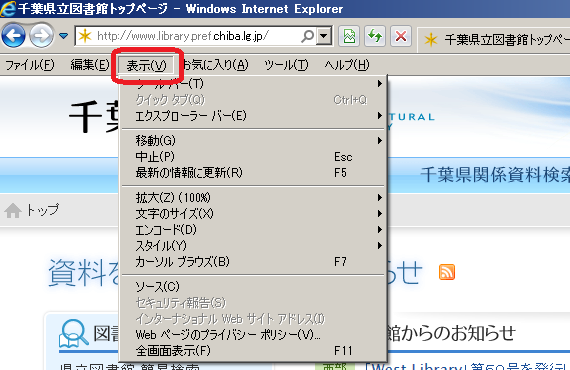Expand the スタイル(Y) submenu
570x370 pixels.
[253, 246]
